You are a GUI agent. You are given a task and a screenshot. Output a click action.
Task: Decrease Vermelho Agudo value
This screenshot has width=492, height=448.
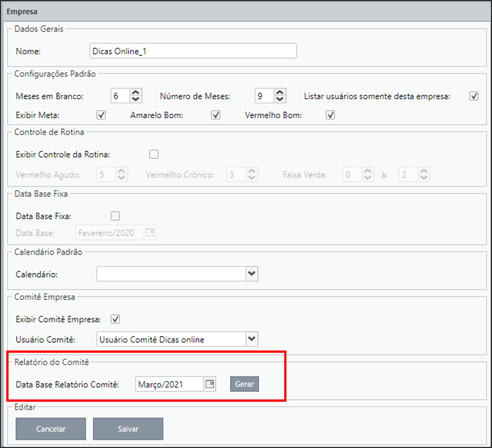point(122,178)
